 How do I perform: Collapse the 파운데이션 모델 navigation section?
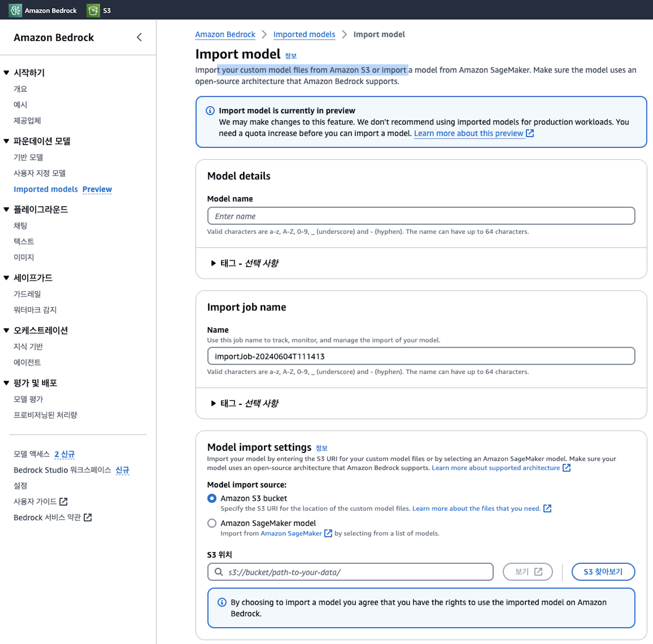tap(6, 141)
